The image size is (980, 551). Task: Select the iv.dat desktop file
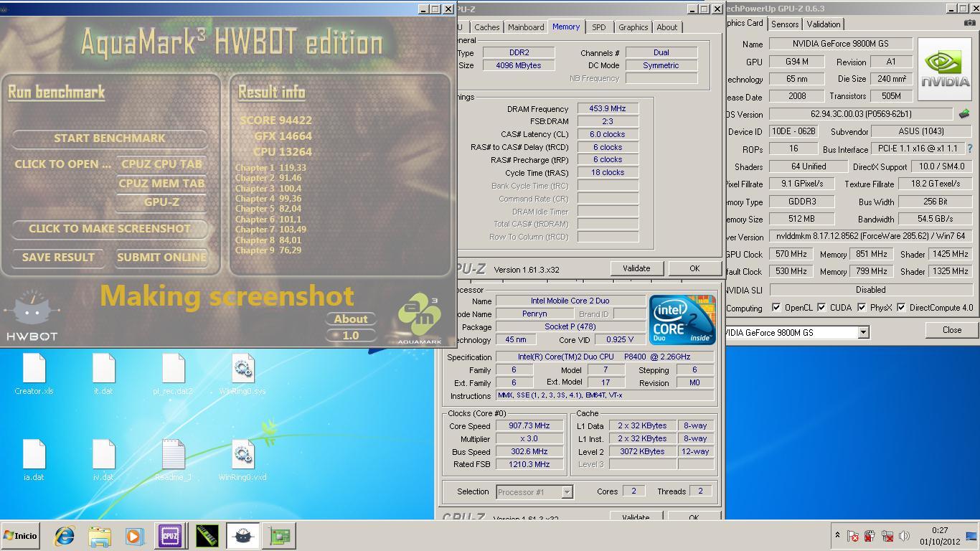coord(103,460)
